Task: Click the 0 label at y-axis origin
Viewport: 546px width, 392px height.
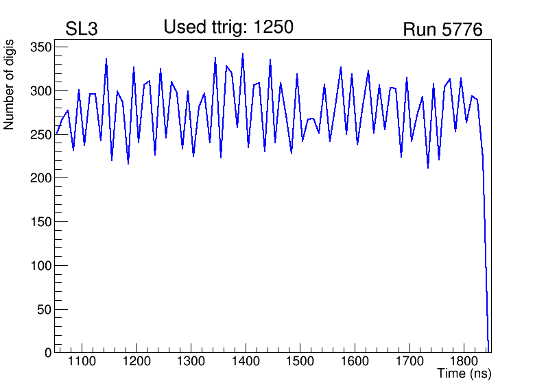Action: tap(48, 353)
